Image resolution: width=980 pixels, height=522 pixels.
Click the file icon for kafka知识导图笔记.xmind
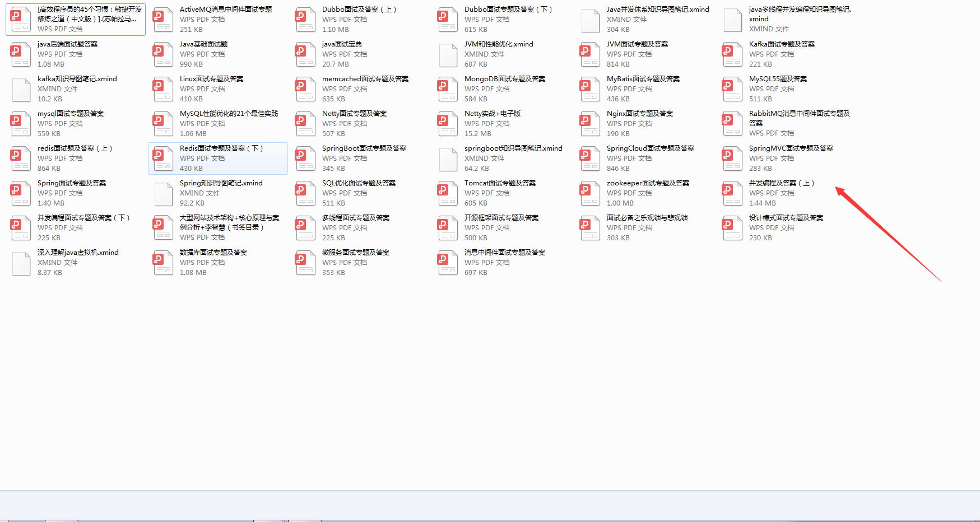pyautogui.click(x=21, y=89)
